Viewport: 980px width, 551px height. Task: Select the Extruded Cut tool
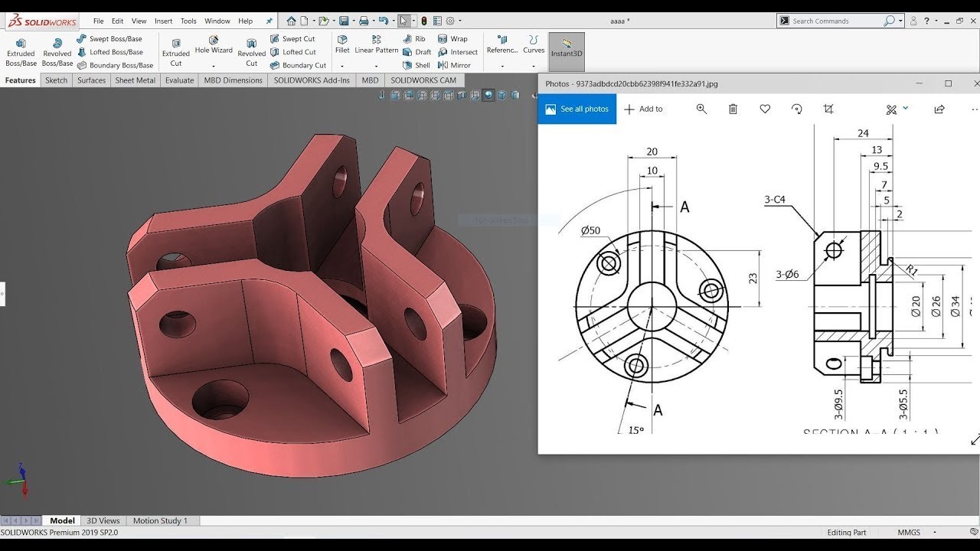pos(175,52)
